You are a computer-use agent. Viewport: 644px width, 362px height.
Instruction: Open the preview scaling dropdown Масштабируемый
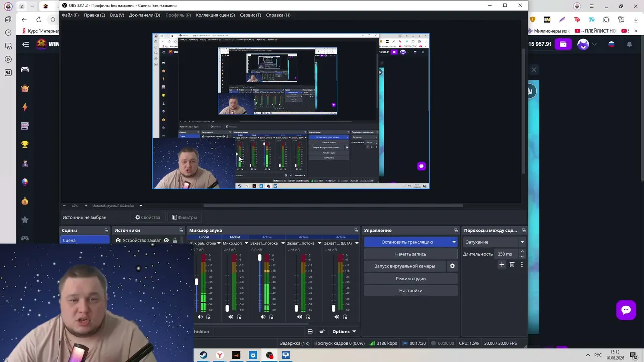coord(141,206)
